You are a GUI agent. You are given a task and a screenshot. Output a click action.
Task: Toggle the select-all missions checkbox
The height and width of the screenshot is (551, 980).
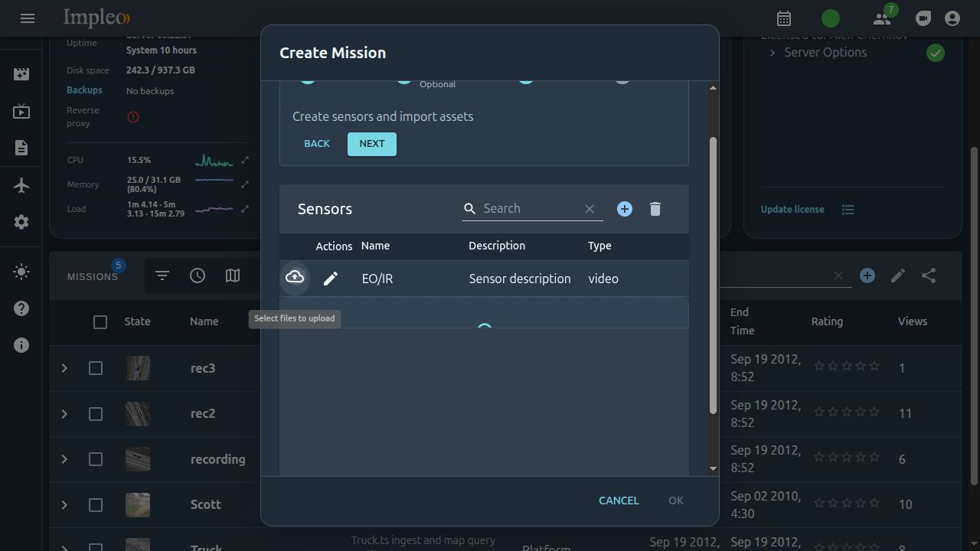pos(100,322)
